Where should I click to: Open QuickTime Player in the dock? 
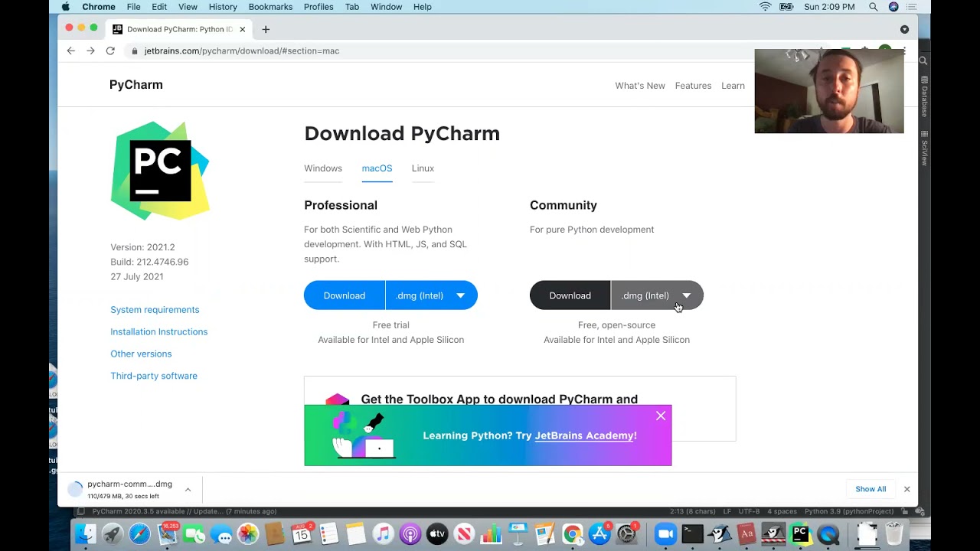[x=828, y=533]
